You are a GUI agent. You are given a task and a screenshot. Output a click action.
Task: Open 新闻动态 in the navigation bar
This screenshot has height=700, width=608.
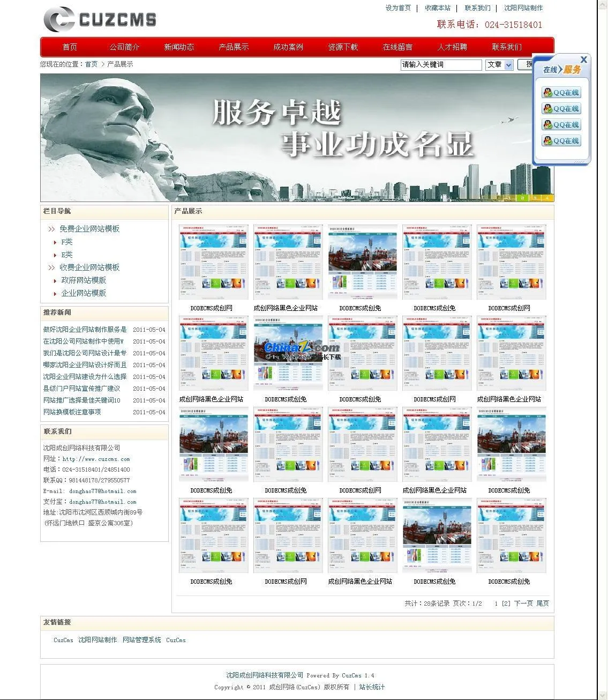[x=179, y=47]
